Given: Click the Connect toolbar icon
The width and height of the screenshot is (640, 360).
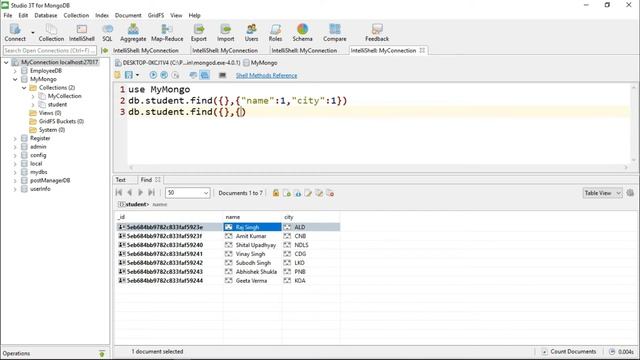Looking at the screenshot, I should (15, 32).
